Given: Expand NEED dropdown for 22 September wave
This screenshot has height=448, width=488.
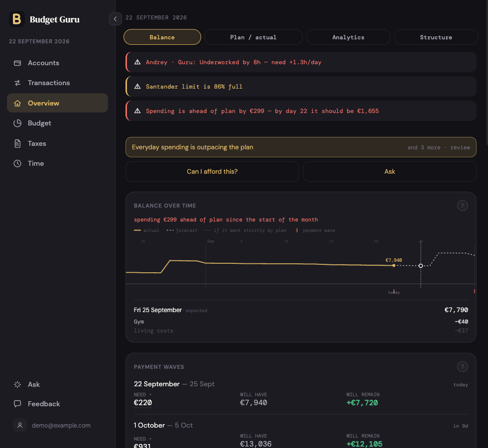Looking at the screenshot, I should pyautogui.click(x=143, y=394).
